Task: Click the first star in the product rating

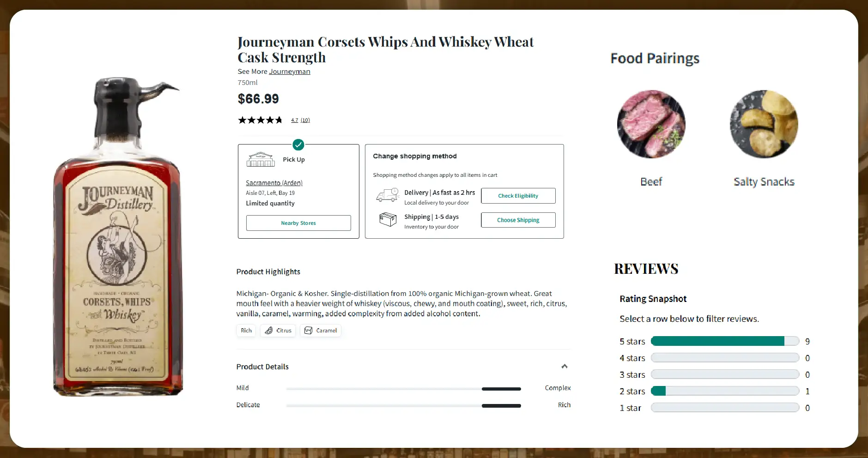Action: (x=242, y=120)
